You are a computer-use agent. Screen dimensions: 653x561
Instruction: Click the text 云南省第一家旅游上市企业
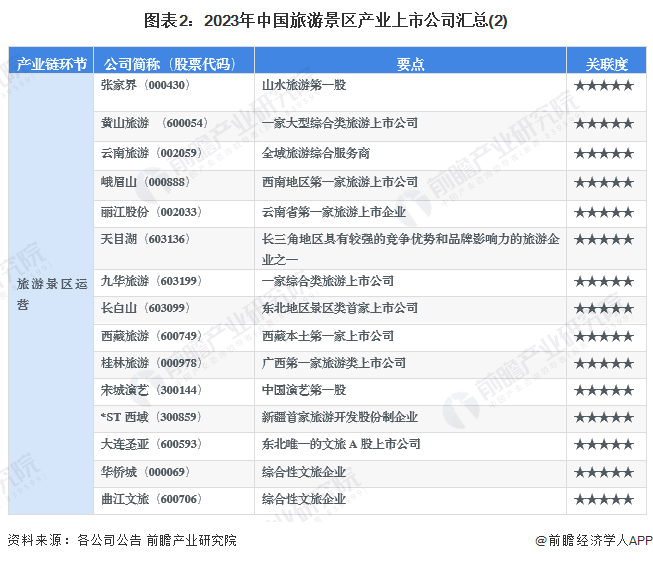(334, 212)
